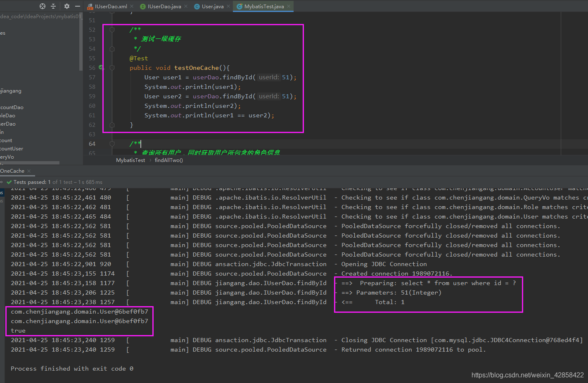The image size is (588, 383).
Task: Close the IUserDao.xml tab
Action: coord(132,7)
